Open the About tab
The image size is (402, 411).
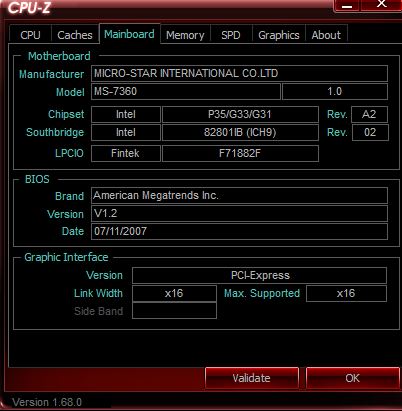pos(326,35)
